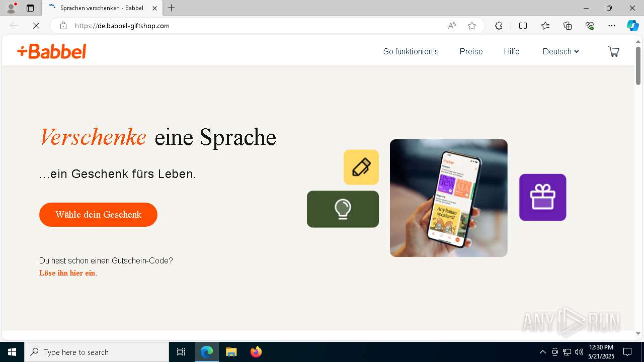Click the yellow pencil tile

tap(361, 167)
